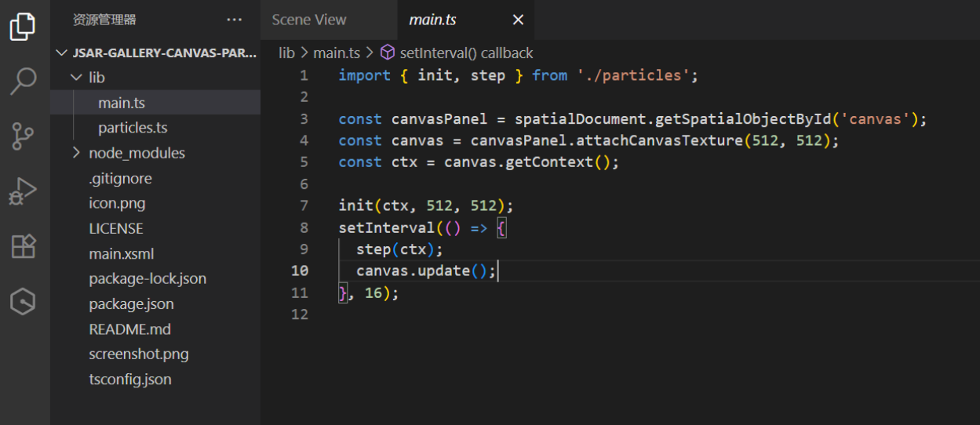The height and width of the screenshot is (425, 980).
Task: Open the Run and Debug view
Action: coord(23,191)
